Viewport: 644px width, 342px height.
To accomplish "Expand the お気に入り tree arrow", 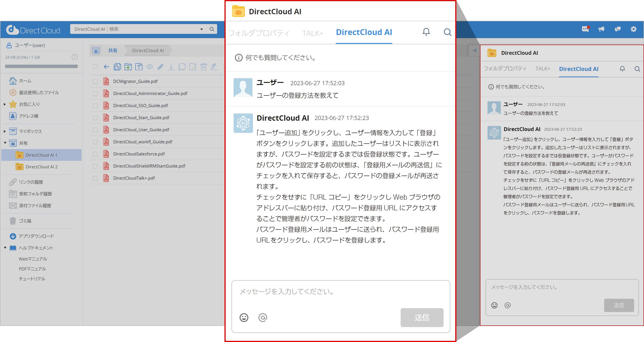I will click(5, 104).
